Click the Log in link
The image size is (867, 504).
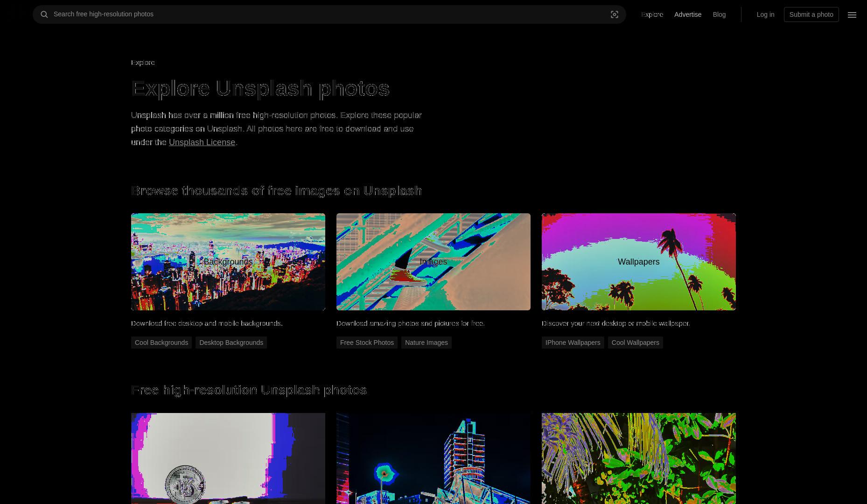click(765, 14)
